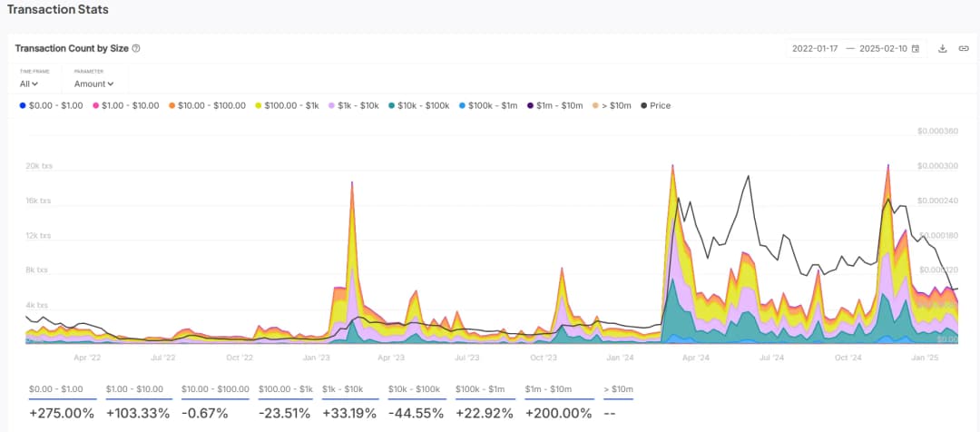Click the yellow $100.00 - $1k legend dot
The height and width of the screenshot is (432, 980).
pyautogui.click(x=260, y=106)
